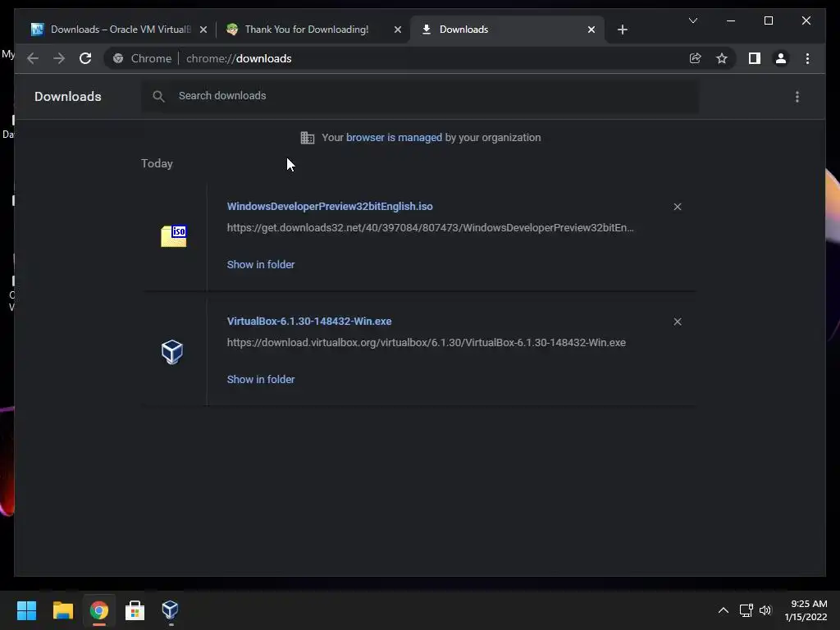Click the VirtualBox cube file icon
840x630 pixels.
click(172, 351)
